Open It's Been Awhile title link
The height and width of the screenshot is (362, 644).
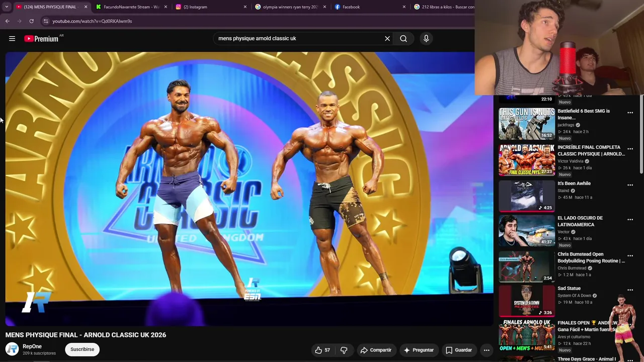tap(574, 184)
